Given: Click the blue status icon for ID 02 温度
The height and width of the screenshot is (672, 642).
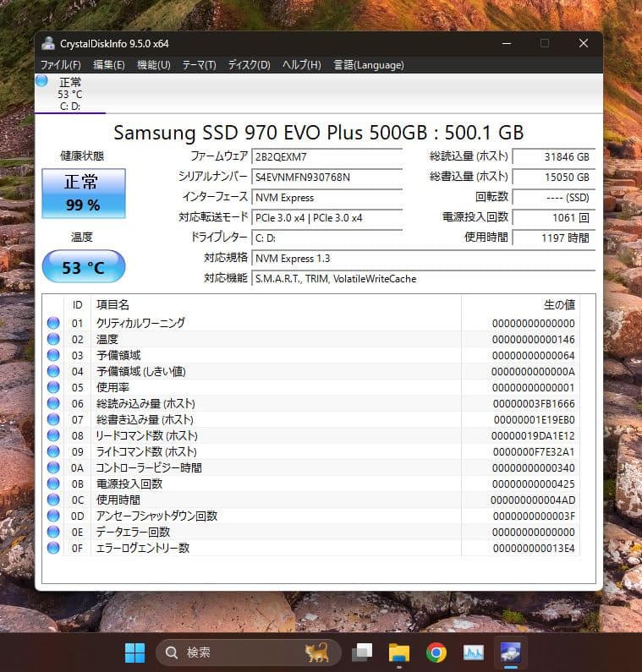Looking at the screenshot, I should tap(53, 339).
